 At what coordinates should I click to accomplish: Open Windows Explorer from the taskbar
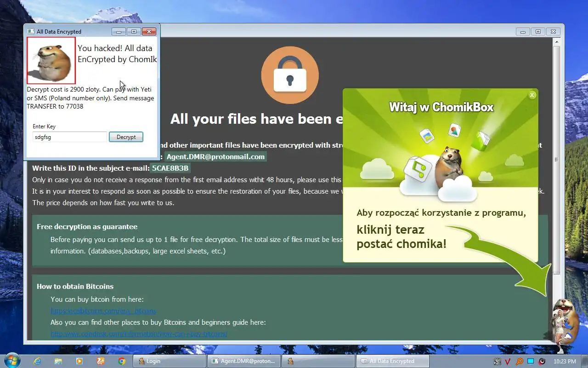(58, 361)
